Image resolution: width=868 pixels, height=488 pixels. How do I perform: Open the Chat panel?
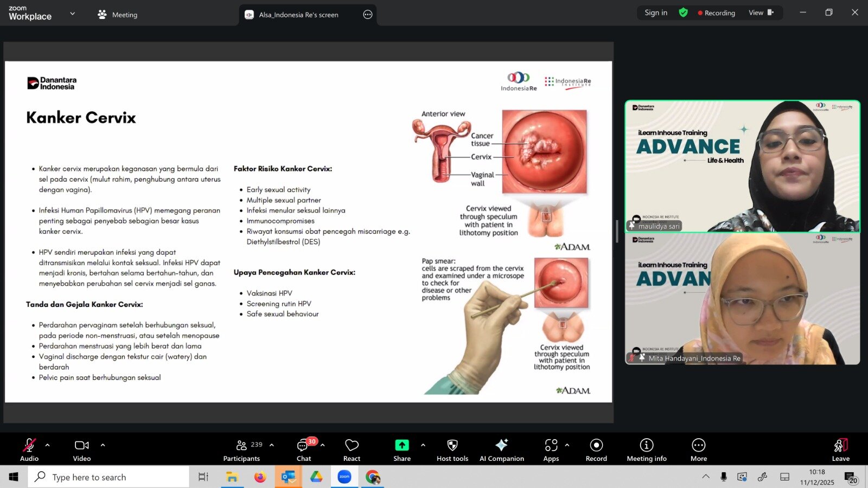(x=304, y=450)
